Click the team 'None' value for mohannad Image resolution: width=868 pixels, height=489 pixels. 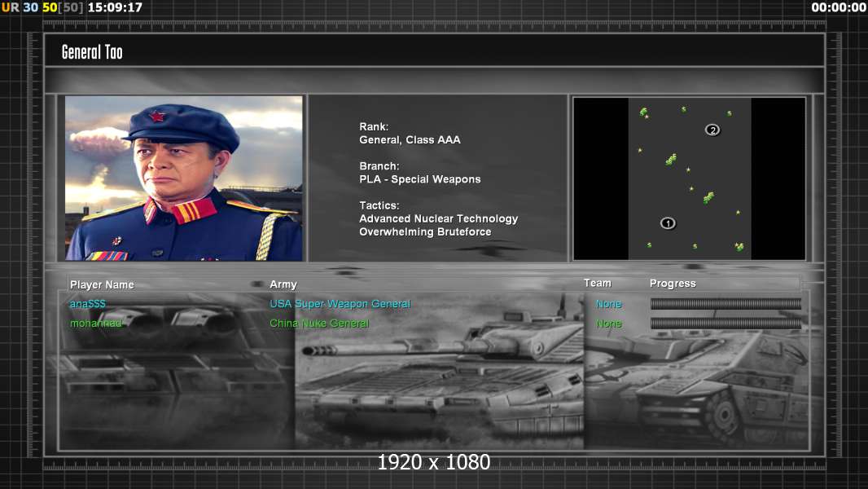(x=608, y=324)
